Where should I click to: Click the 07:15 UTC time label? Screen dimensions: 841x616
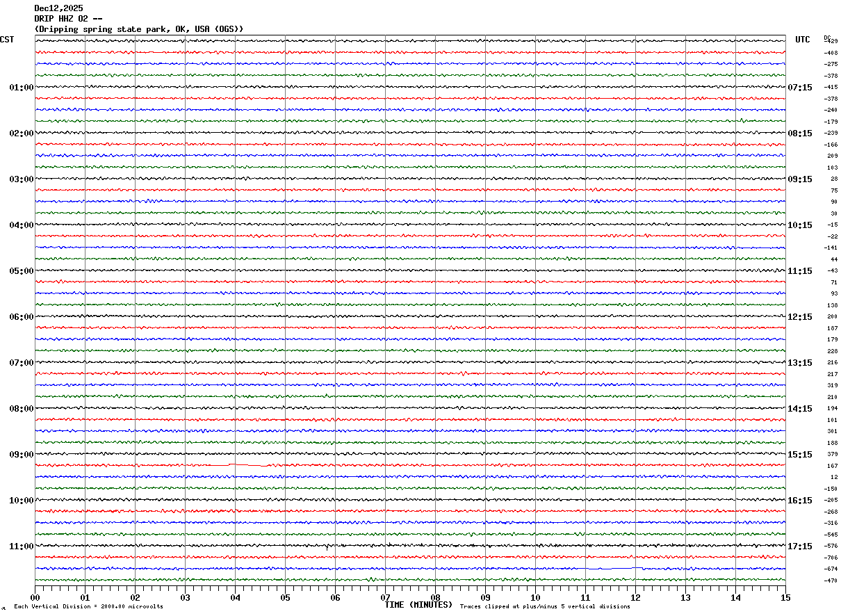[x=799, y=88]
